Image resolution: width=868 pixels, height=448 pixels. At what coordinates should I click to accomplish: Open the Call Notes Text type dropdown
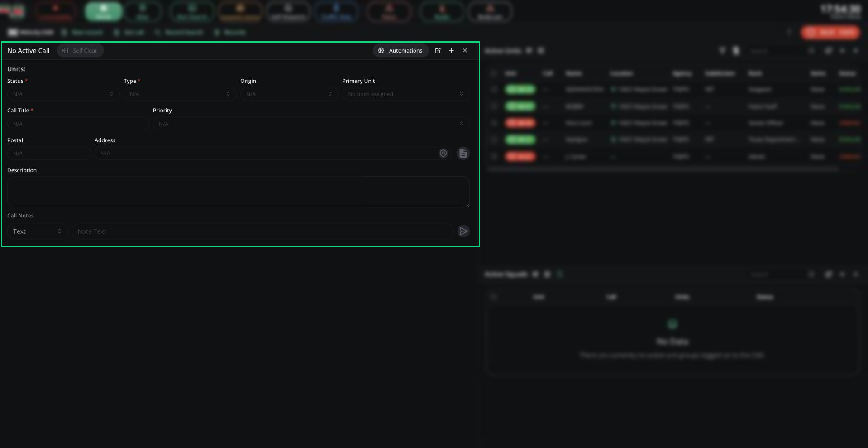[x=38, y=231]
